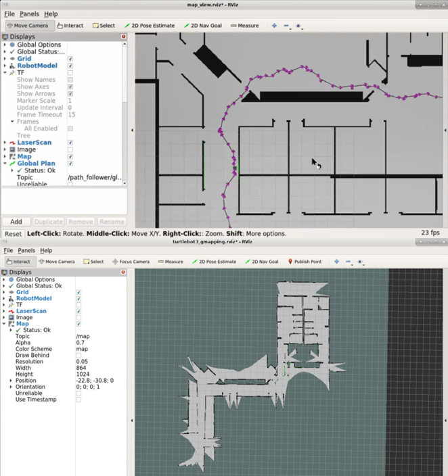The width and height of the screenshot is (448, 476).
Task: Pick Measure tool in gmapping window toolbar
Action: [x=171, y=262]
